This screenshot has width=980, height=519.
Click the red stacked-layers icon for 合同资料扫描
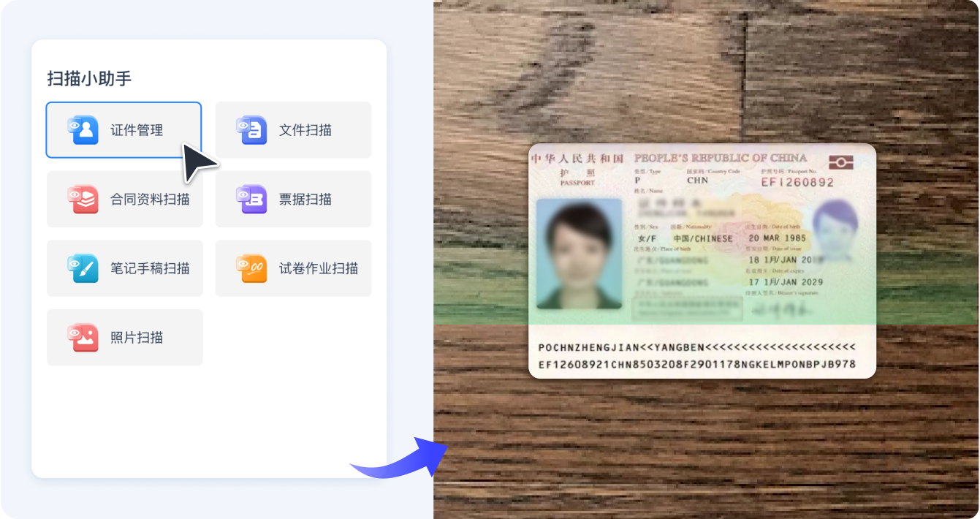[83, 199]
